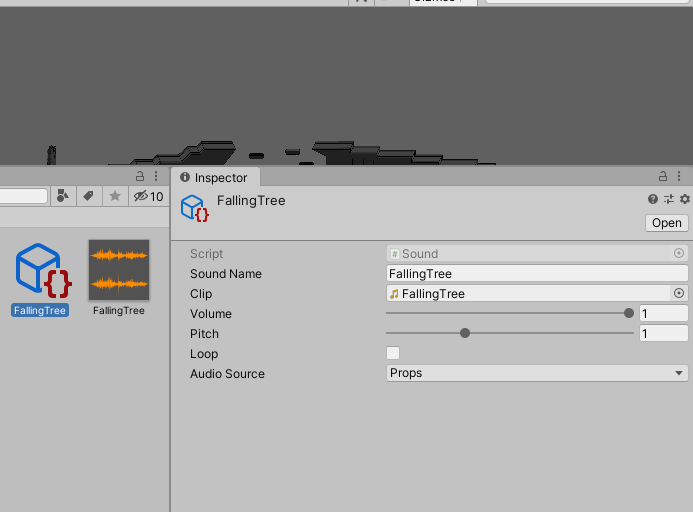Image resolution: width=693 pixels, height=512 pixels.
Task: Toggle hidden packages visibility (10) icon
Action: pos(148,196)
